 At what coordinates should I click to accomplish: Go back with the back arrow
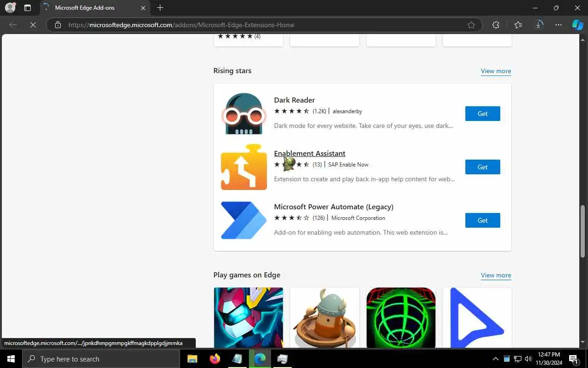point(13,25)
